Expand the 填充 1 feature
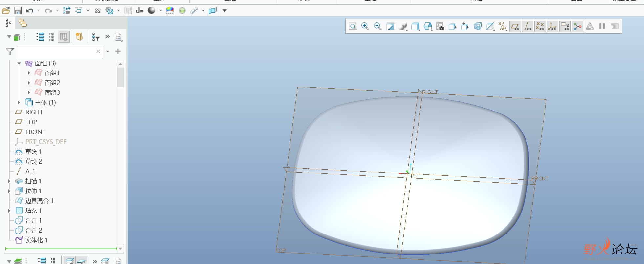This screenshot has width=644, height=264. [x=9, y=211]
